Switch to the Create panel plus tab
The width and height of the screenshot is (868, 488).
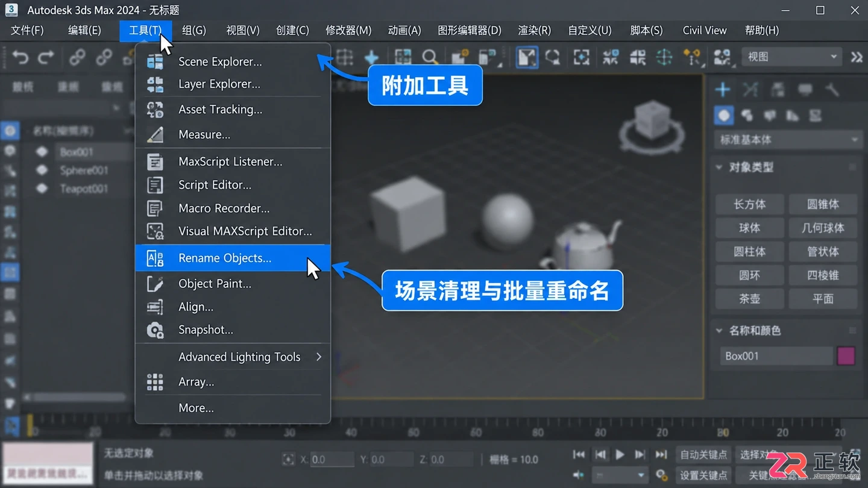(723, 90)
